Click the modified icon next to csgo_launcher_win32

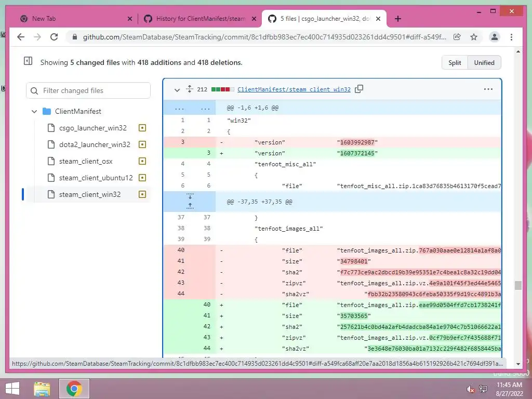(x=142, y=128)
